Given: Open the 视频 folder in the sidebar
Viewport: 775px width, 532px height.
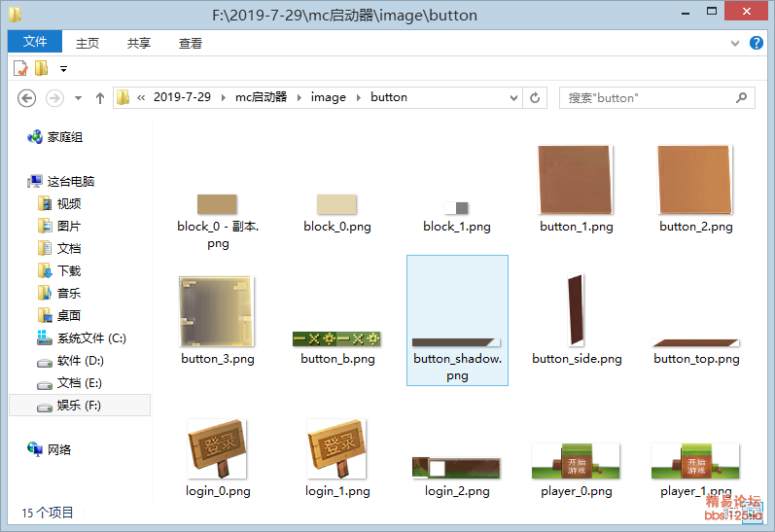Looking at the screenshot, I should pyautogui.click(x=59, y=203).
